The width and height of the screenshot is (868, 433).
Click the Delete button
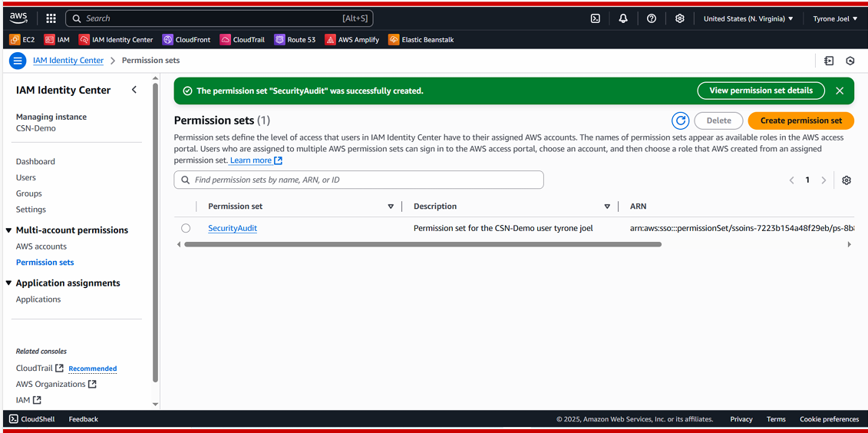(x=718, y=121)
